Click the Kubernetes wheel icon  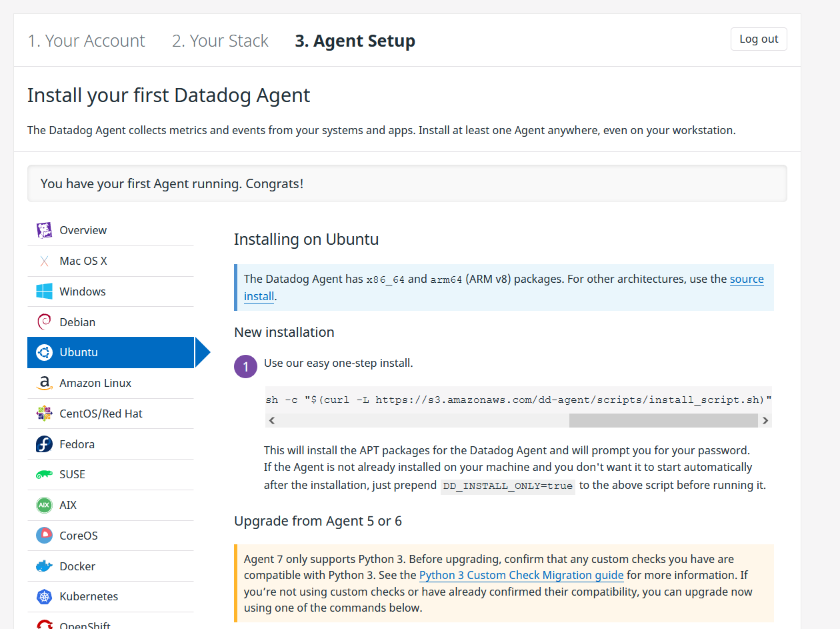pyautogui.click(x=44, y=597)
